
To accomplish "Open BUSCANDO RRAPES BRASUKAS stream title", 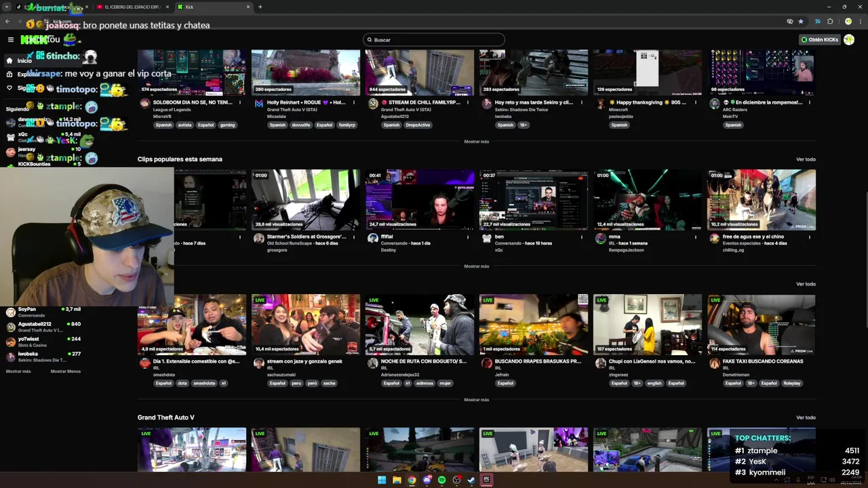I will click(x=538, y=361).
